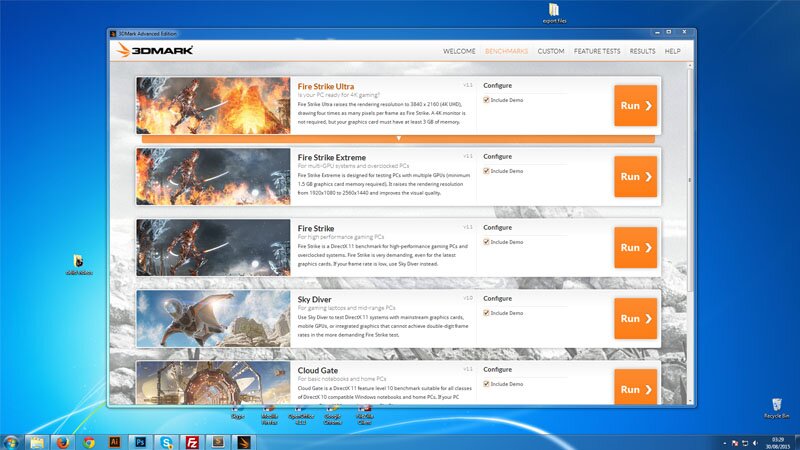800x450 pixels.
Task: Click the volume speaker icon in system tray
Action: (x=755, y=443)
